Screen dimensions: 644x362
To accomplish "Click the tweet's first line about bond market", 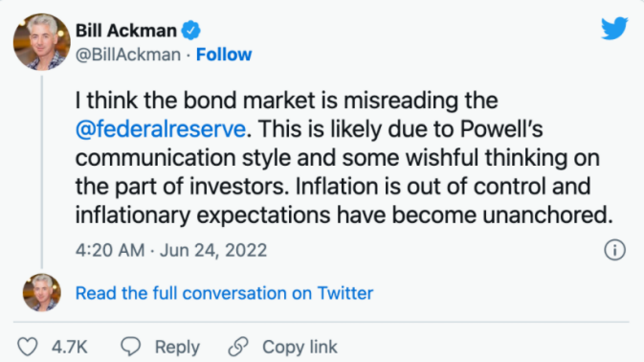I will pyautogui.click(x=287, y=101).
